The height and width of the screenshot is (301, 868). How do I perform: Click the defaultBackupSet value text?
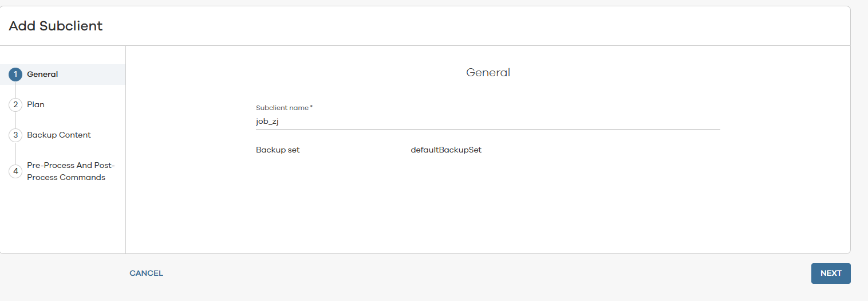(446, 150)
